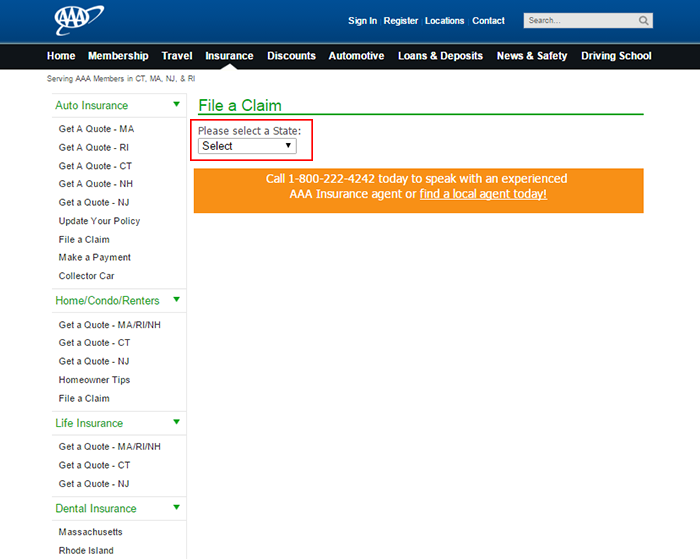700x559 pixels.
Task: Click the search magnifier icon
Action: pyautogui.click(x=643, y=21)
